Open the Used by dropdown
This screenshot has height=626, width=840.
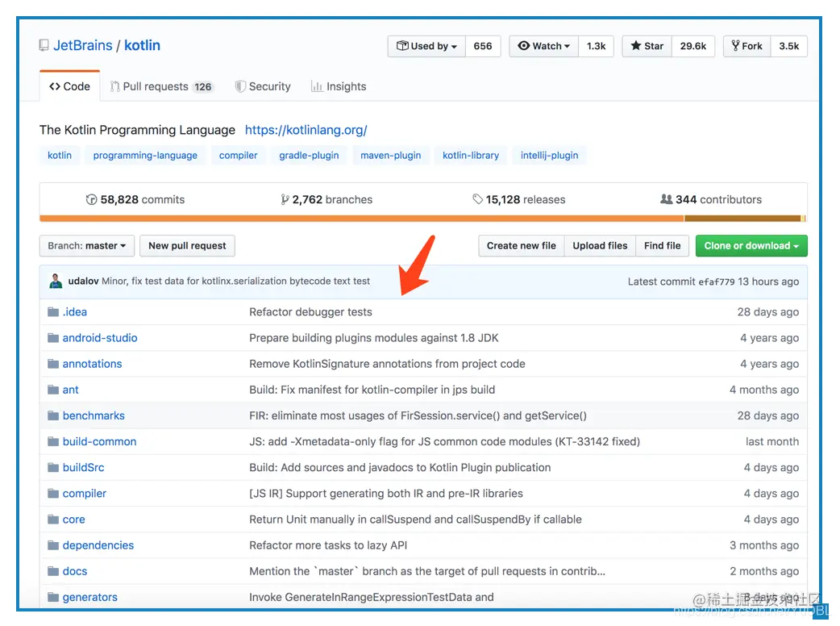[427, 46]
